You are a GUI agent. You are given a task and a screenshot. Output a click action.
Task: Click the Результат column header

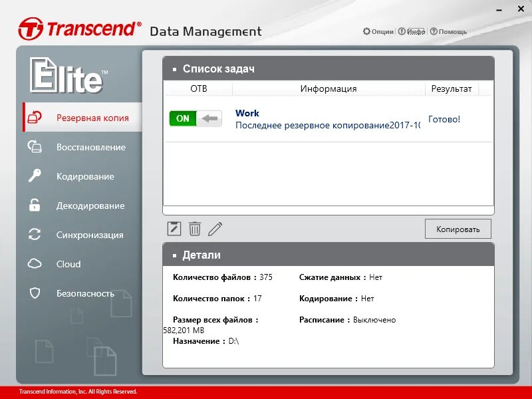(x=452, y=88)
